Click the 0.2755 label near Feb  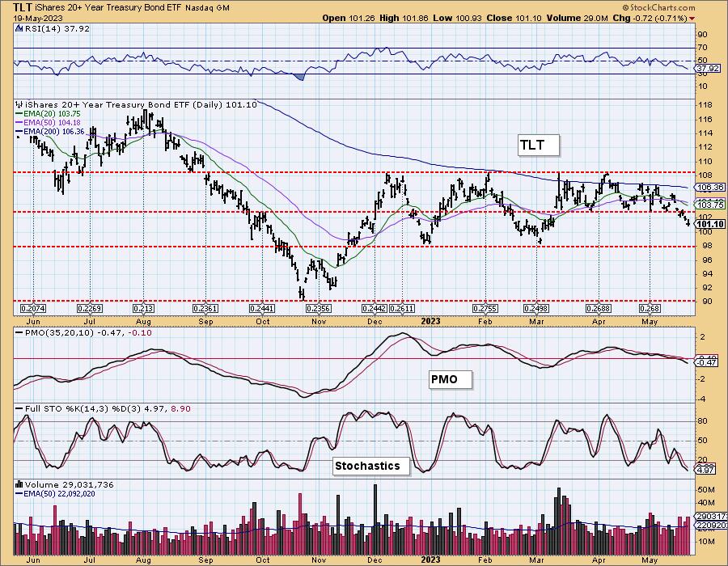485,309
